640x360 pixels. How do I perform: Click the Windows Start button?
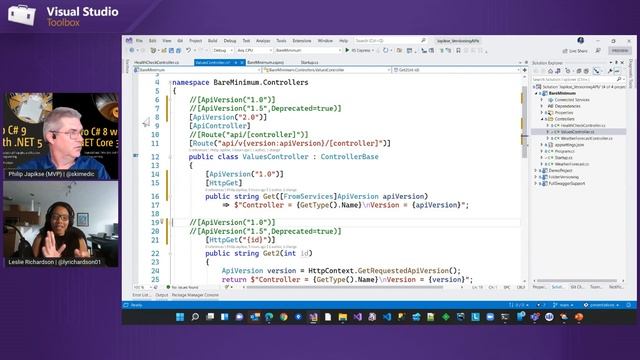point(180,317)
